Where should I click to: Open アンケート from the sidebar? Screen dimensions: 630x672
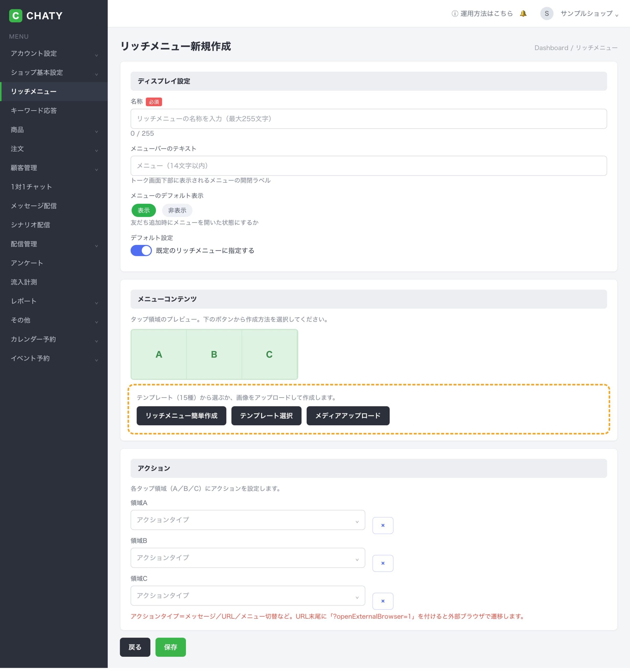(54, 263)
